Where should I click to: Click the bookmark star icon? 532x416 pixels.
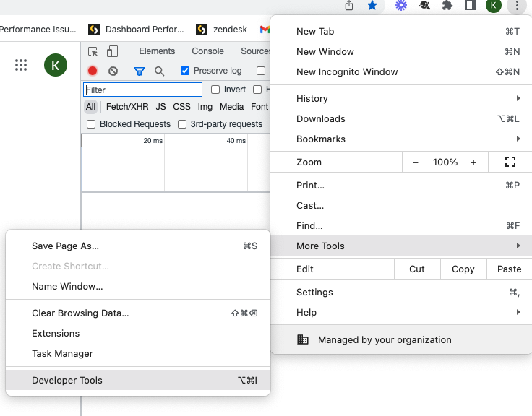[x=372, y=6]
